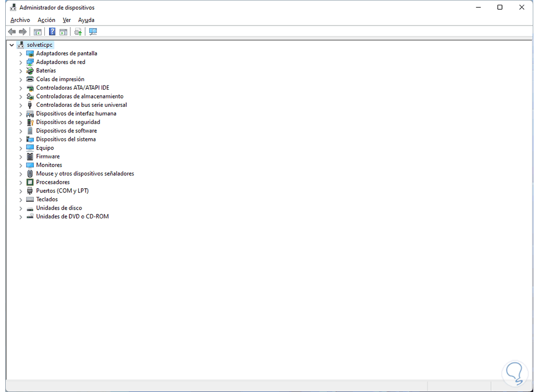Click the Adaptadores de pantalla icon

30,53
